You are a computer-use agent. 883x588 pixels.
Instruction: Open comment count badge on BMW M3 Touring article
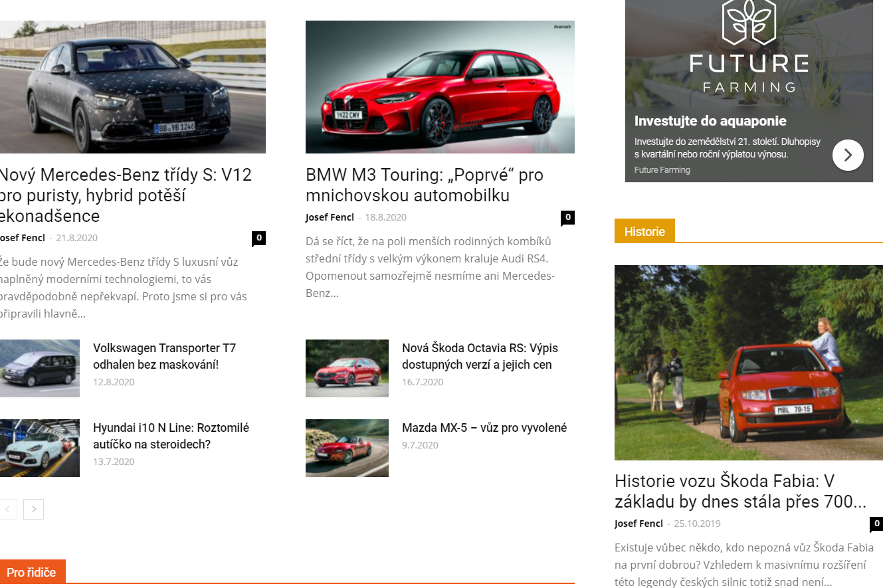567,217
